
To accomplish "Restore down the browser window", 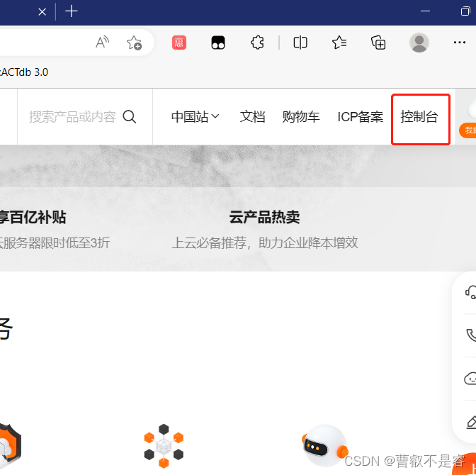I will pos(465,11).
